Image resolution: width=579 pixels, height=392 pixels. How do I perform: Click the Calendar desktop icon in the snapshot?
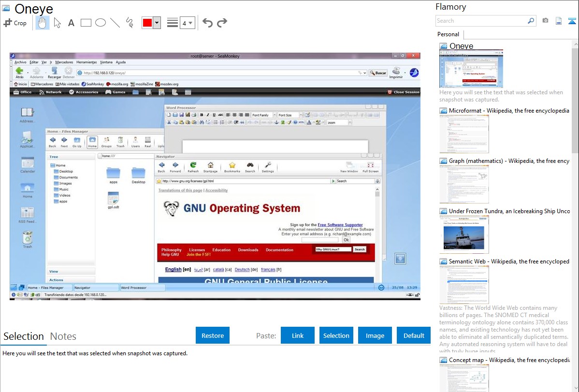pos(28,165)
